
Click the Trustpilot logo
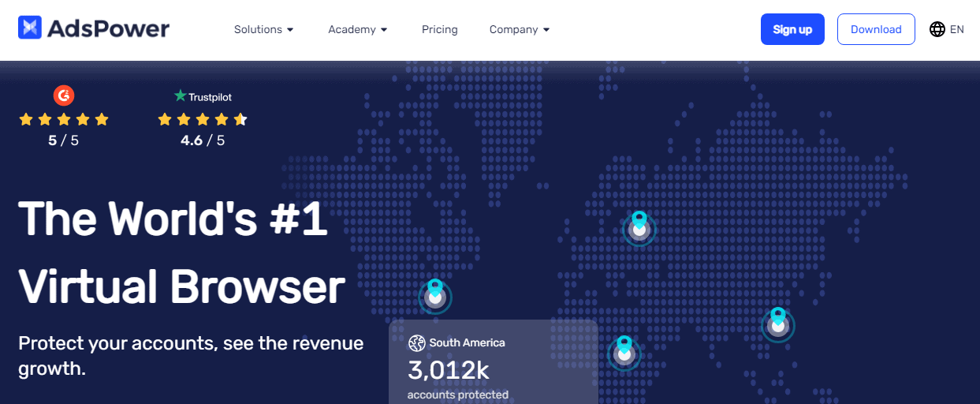(203, 96)
